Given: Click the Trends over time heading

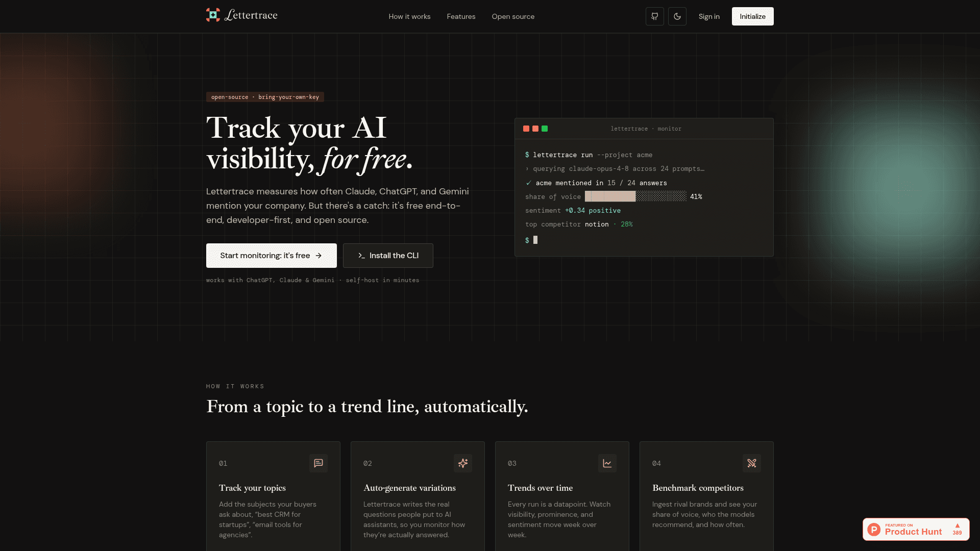Looking at the screenshot, I should tap(540, 488).
